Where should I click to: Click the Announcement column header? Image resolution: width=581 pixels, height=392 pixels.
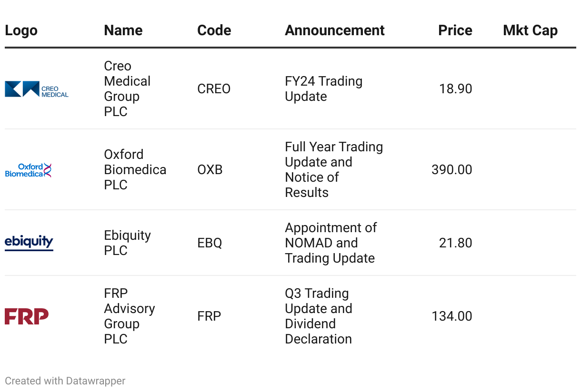pos(334,30)
